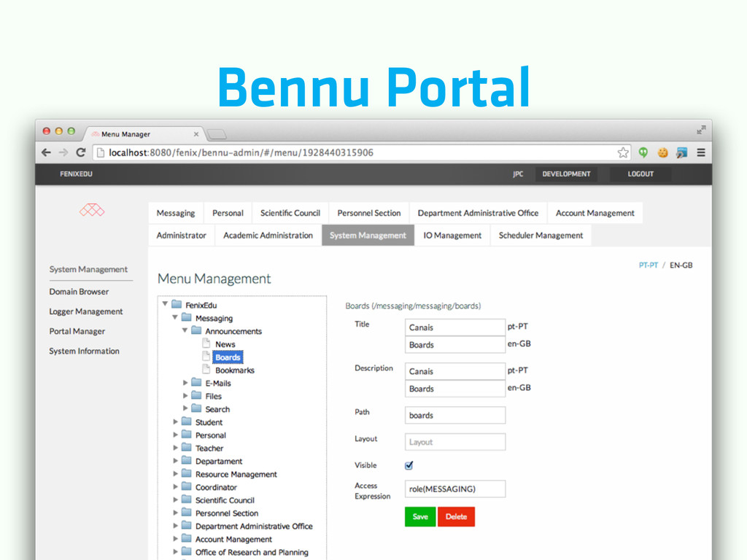The width and height of the screenshot is (747, 560).
Task: Select the Academic Administration tab
Action: click(268, 236)
